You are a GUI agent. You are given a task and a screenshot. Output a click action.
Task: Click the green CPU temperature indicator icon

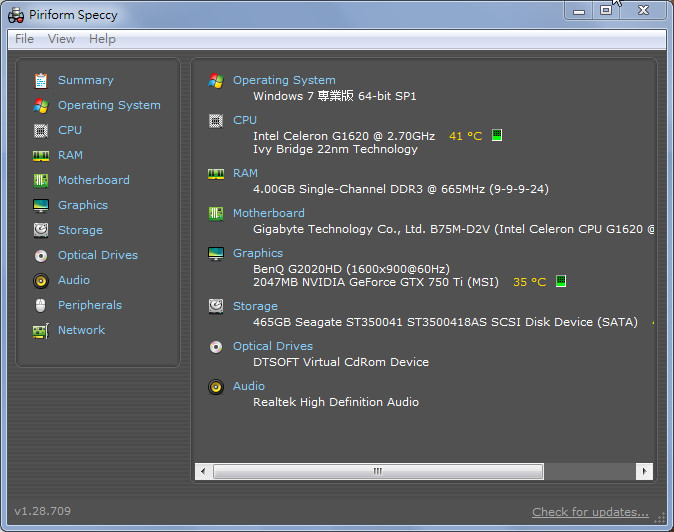coord(497,135)
